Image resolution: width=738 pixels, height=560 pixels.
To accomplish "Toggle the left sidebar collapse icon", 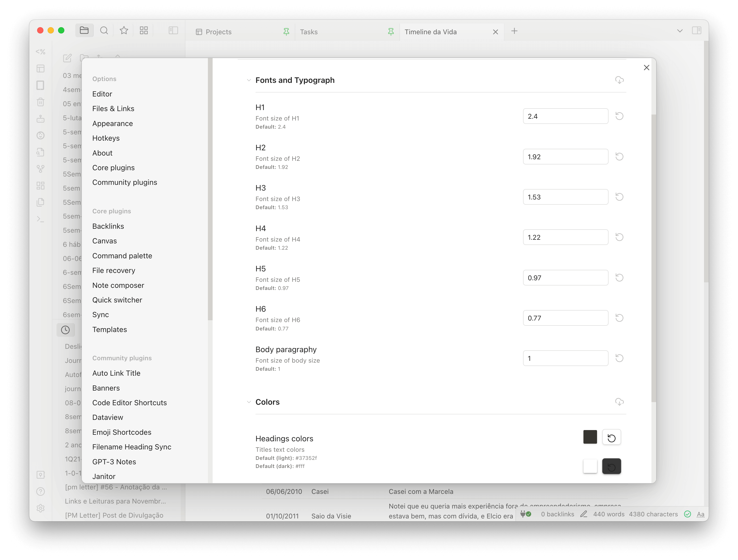I will click(x=173, y=31).
